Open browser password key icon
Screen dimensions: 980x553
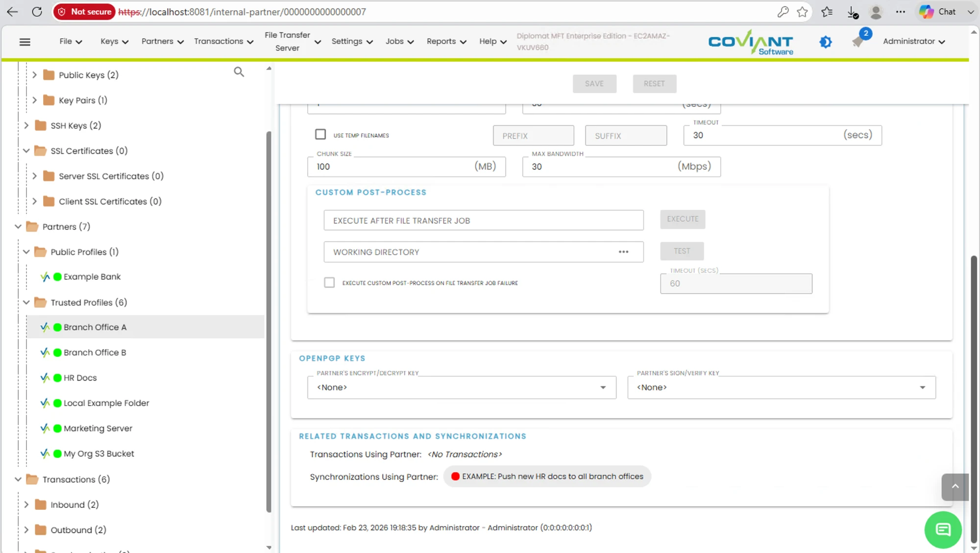coord(783,12)
